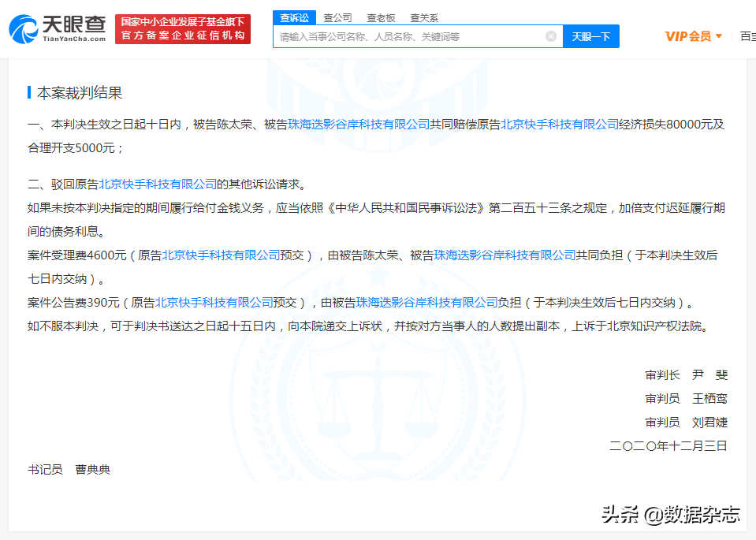Go to the 查关系 tab
This screenshot has height=540, width=756.
tap(424, 17)
